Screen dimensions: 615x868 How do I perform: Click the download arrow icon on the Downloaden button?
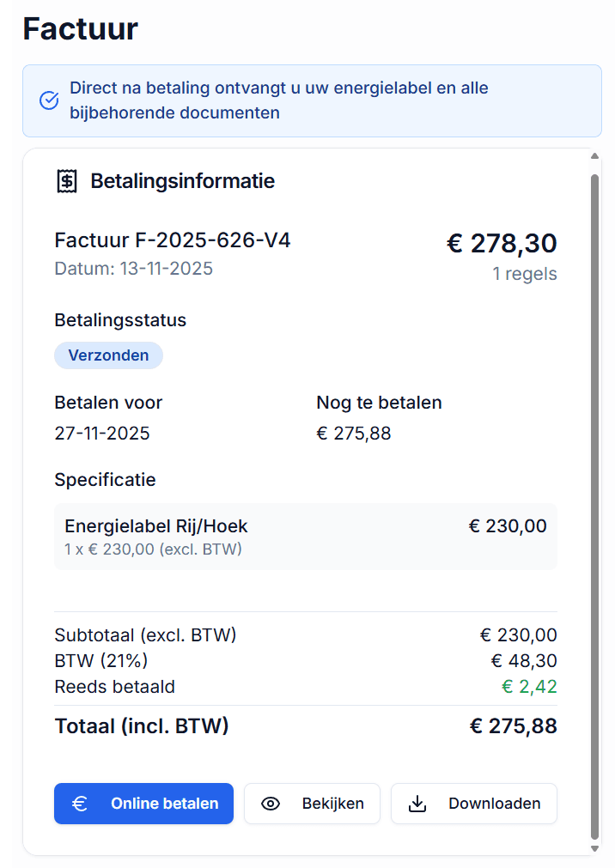coord(418,804)
